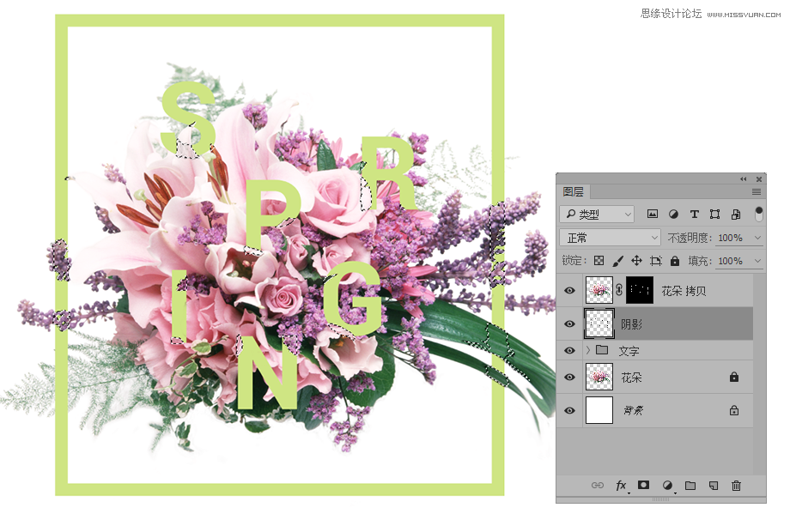Toggle the layer filtering on/off switch
The height and width of the screenshot is (532, 790).
tap(758, 214)
